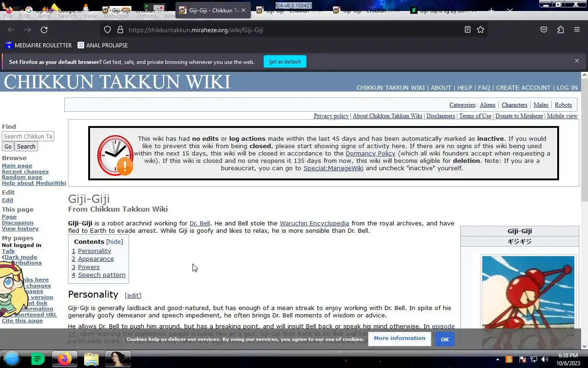Screen dimensions: 588x368
Task: Click the Set as default button
Action: click(x=285, y=62)
